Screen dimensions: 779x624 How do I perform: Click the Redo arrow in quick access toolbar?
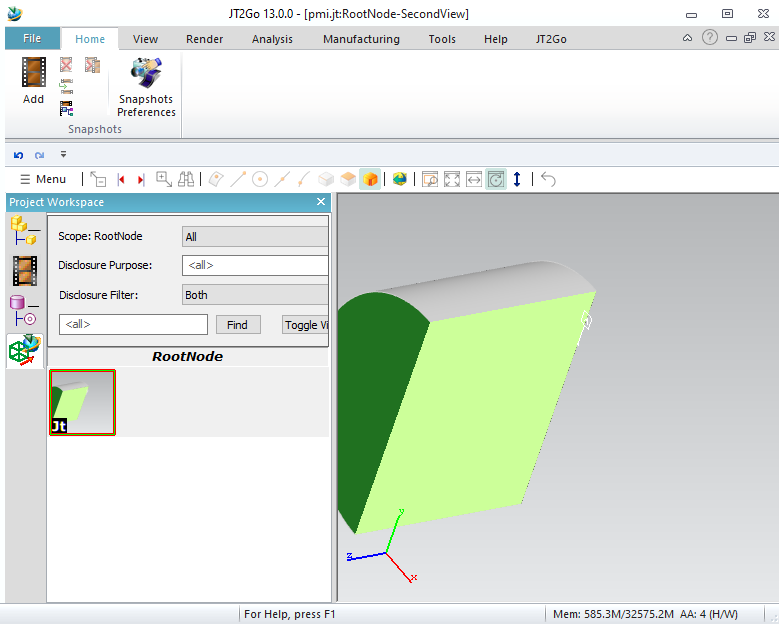click(x=39, y=156)
